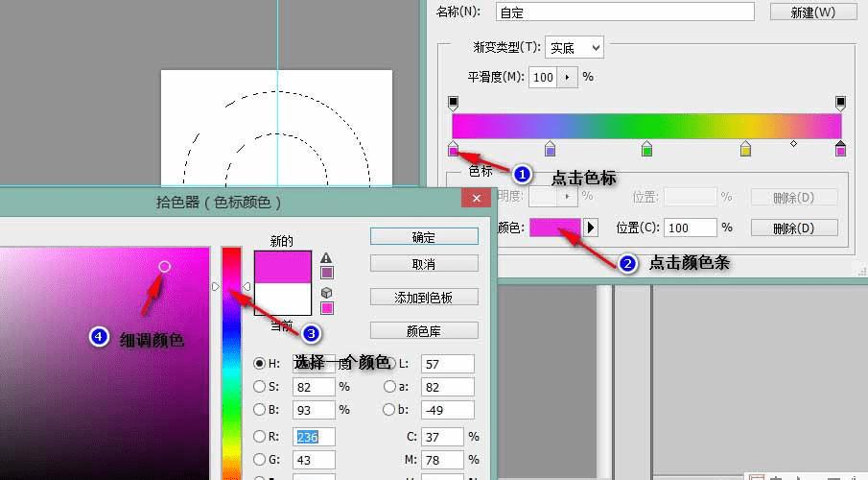
Task: Click the web-safe swatch below cube icon
Action: coord(327,308)
